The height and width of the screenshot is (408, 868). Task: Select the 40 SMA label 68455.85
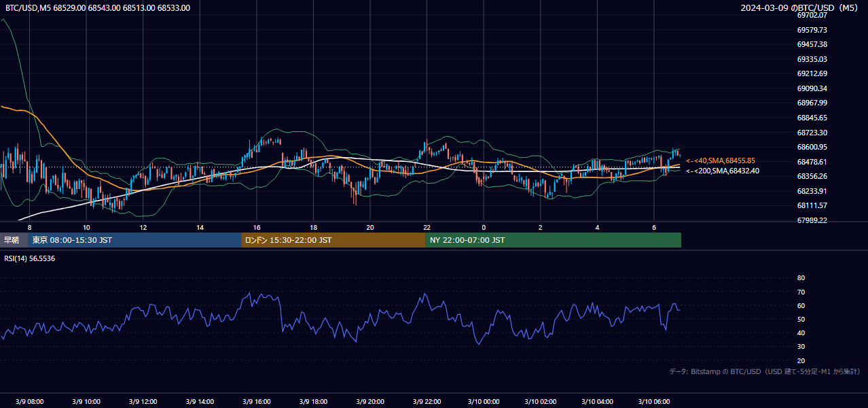click(721, 160)
